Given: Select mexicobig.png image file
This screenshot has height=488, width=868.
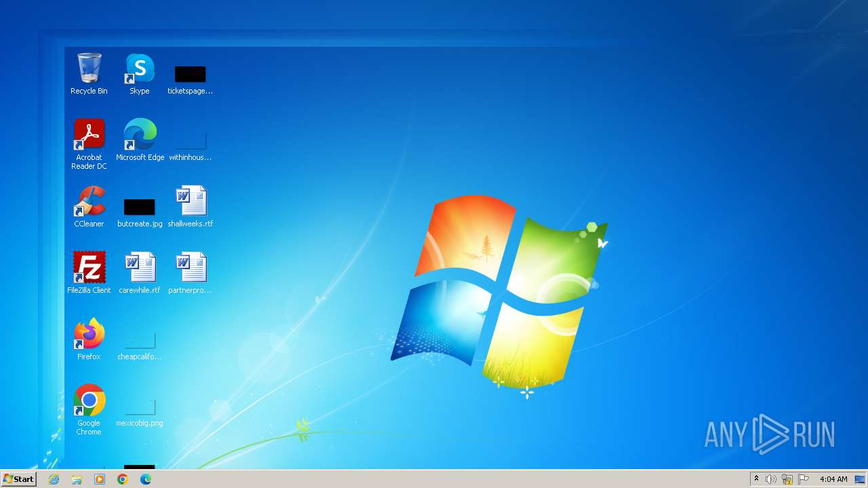Looking at the screenshot, I should (140, 412).
